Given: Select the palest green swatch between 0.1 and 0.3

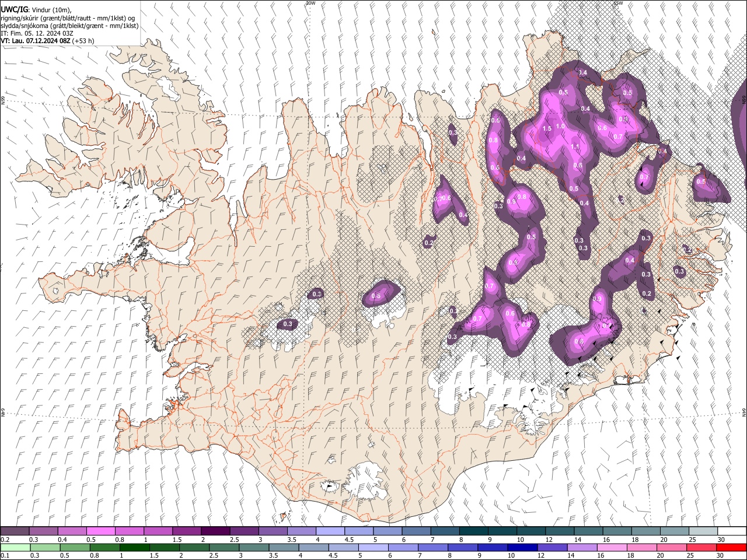Looking at the screenshot, I should coord(15,547).
